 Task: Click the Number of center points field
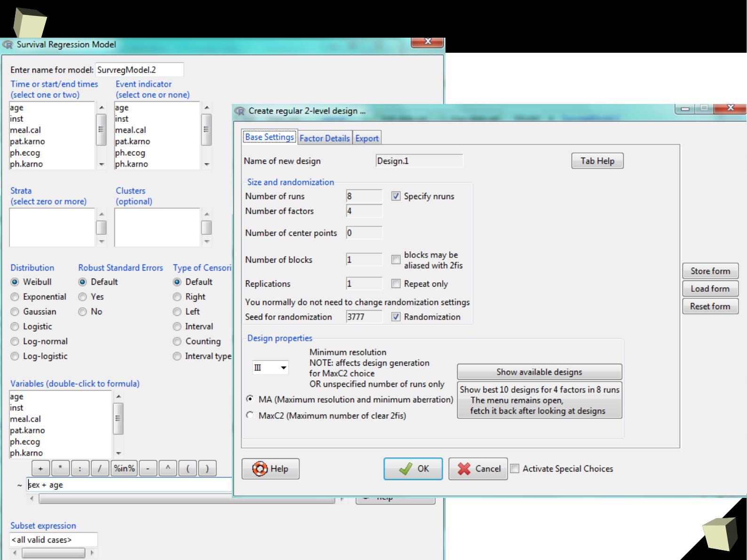(x=364, y=233)
